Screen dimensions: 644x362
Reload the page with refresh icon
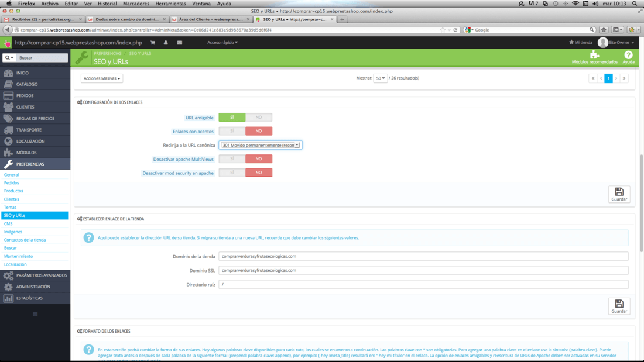tap(455, 30)
